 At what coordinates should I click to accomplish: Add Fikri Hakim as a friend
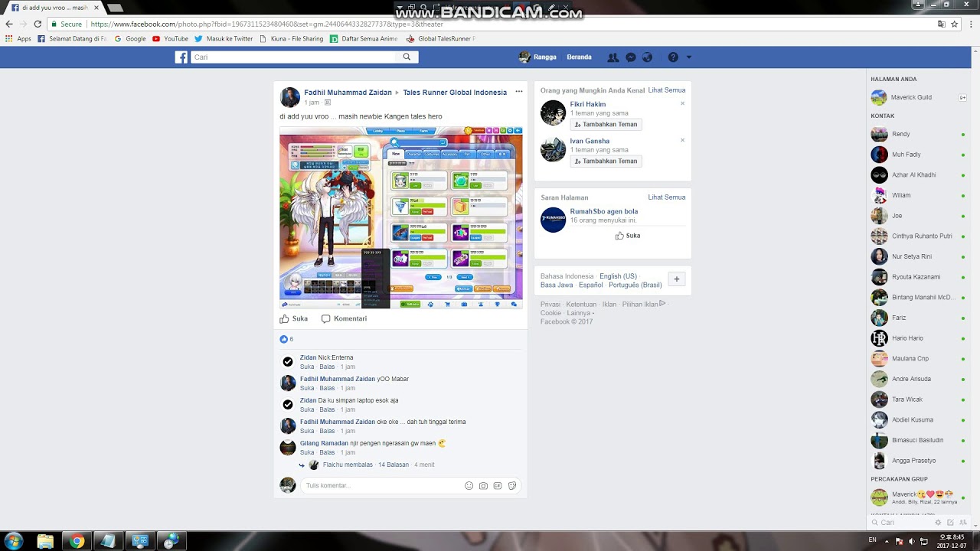(x=606, y=124)
